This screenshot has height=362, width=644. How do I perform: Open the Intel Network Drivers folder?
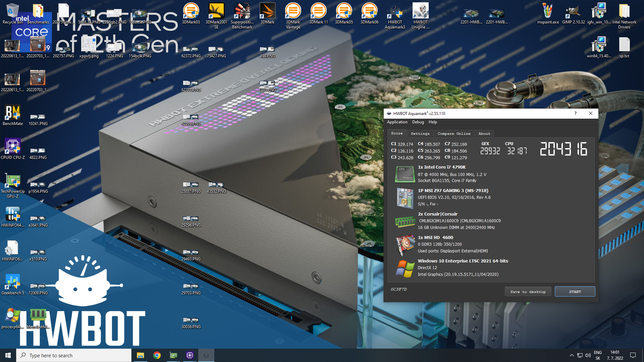click(x=624, y=16)
